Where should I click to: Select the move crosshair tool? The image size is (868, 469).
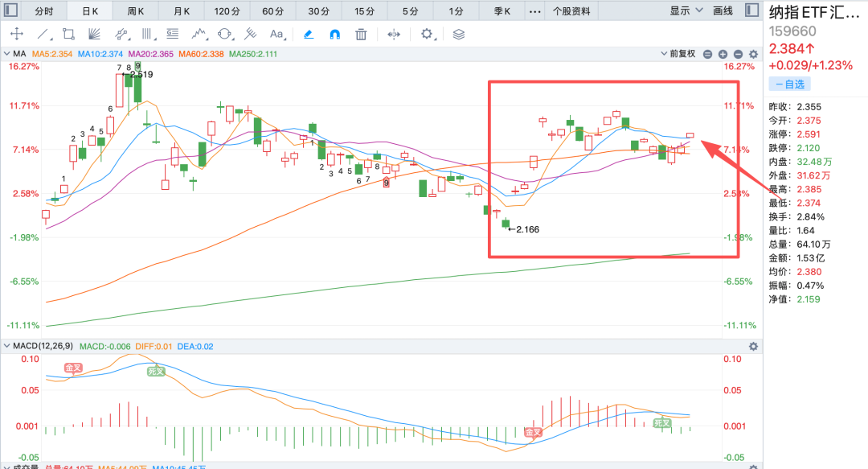(17, 35)
